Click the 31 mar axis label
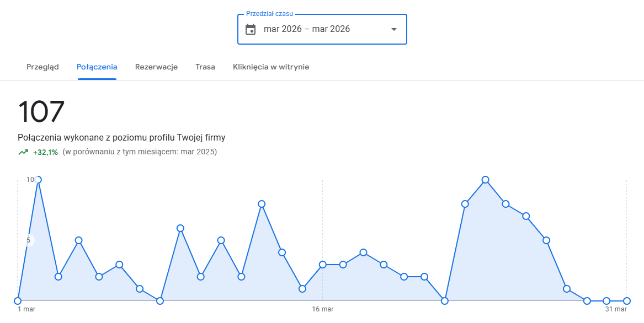 coord(616,310)
